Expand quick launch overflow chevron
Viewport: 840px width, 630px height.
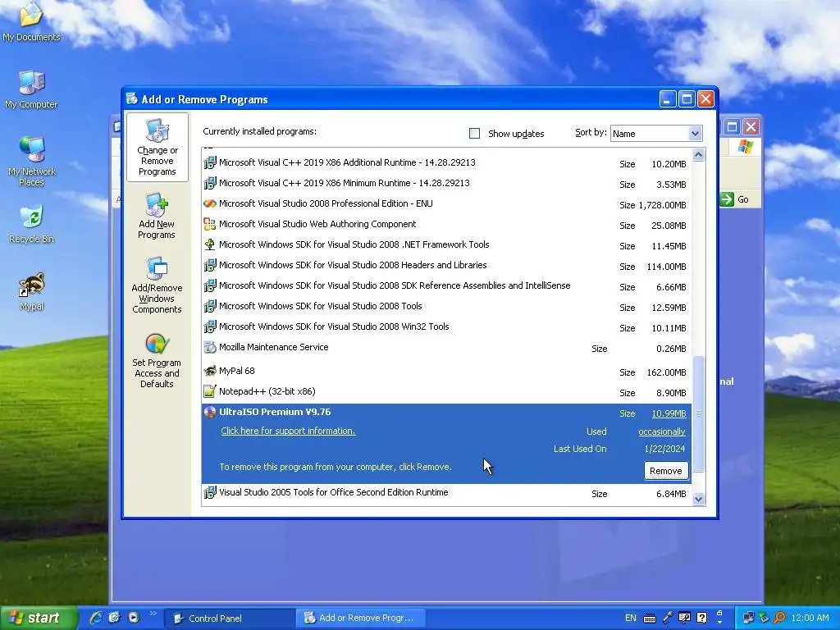pyautogui.click(x=153, y=614)
